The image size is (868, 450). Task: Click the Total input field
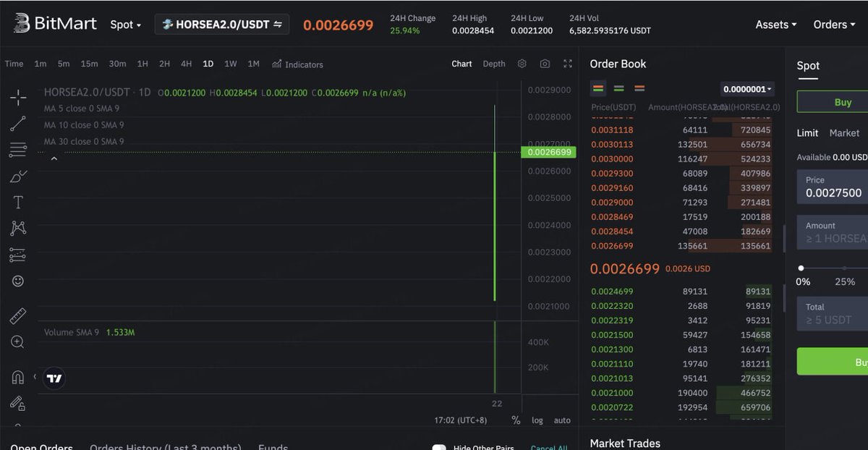[833, 313]
